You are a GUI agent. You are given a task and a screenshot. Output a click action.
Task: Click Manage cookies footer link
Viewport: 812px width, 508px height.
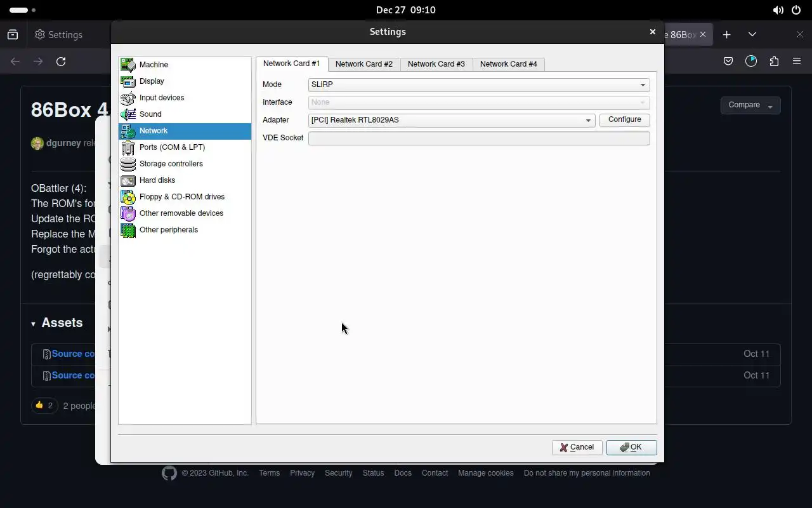click(486, 473)
